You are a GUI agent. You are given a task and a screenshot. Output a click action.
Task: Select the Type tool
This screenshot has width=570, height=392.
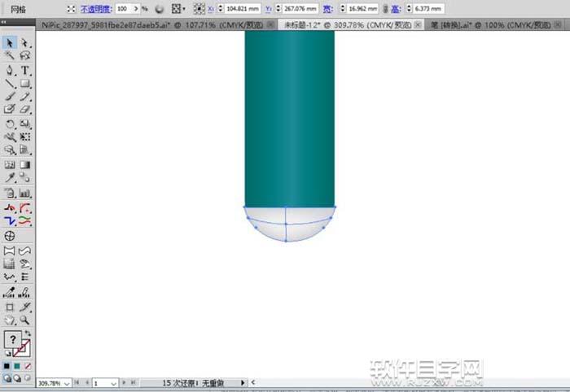point(25,70)
